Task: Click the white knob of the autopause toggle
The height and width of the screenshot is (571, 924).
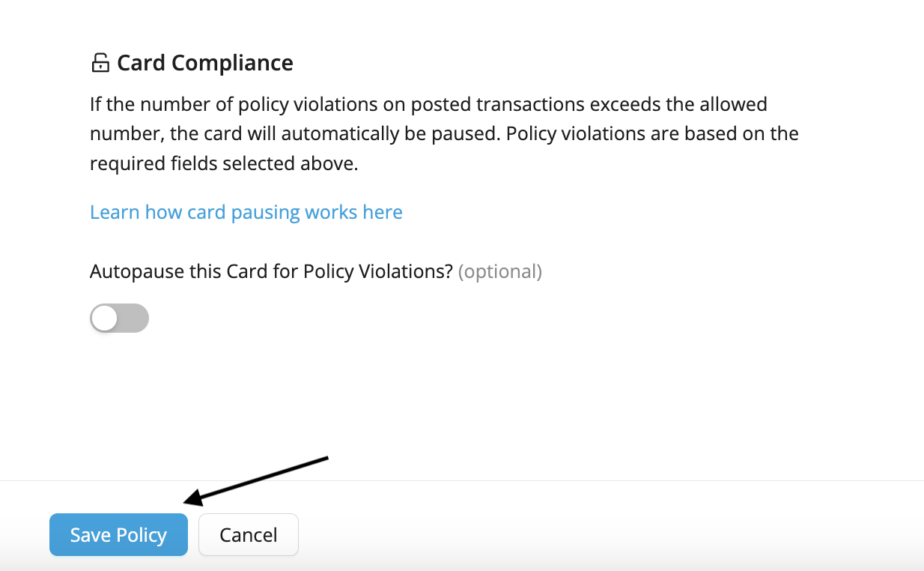Action: tap(105, 318)
